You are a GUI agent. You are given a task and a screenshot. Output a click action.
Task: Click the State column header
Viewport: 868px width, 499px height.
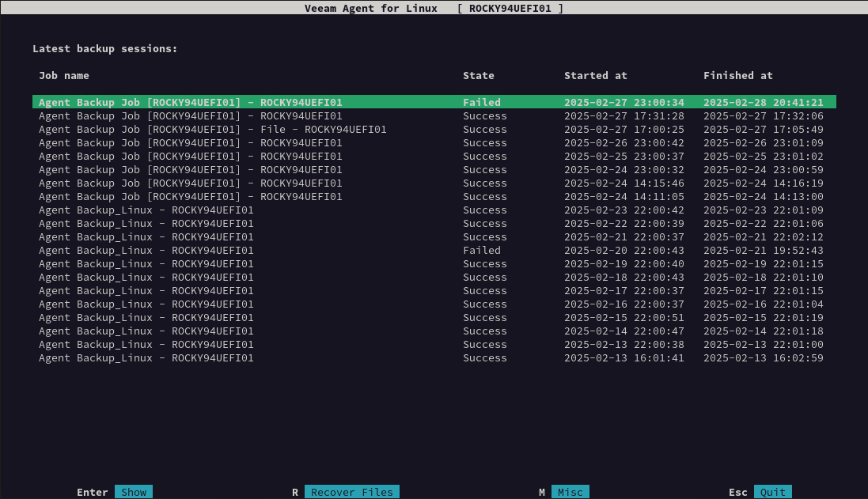click(x=478, y=75)
